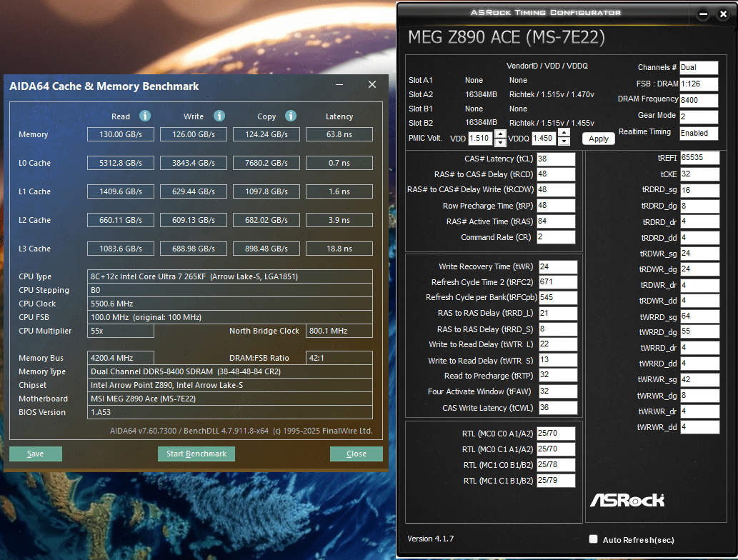The height and width of the screenshot is (560, 738).
Task: Click L0 Cache Read value 5312.8 GB/s
Action: point(121,163)
